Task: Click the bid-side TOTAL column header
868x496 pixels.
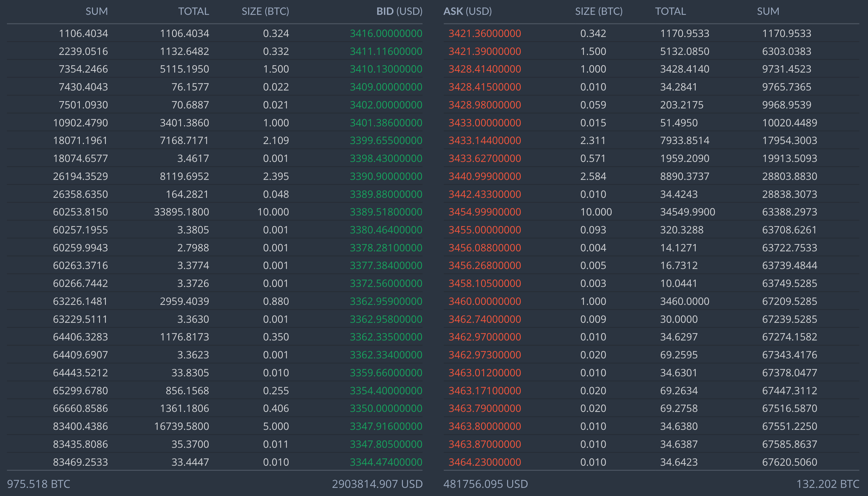Action: pos(193,11)
